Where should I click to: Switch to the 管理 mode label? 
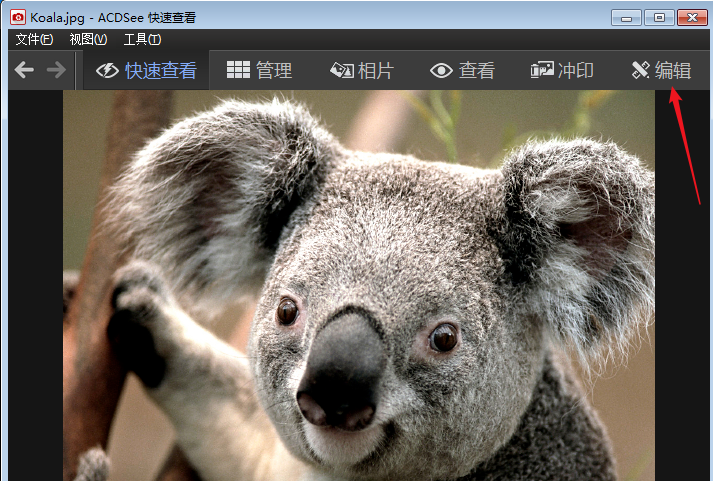tap(274, 71)
